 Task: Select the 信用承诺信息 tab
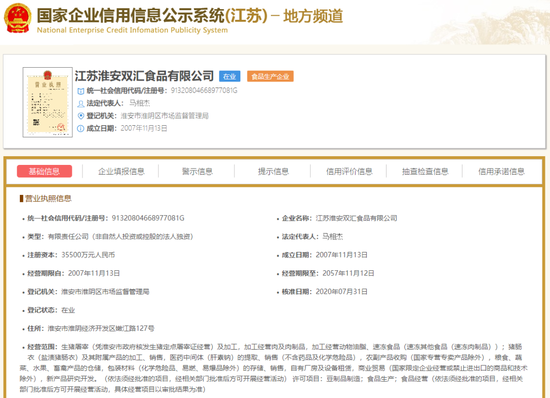coord(501,171)
